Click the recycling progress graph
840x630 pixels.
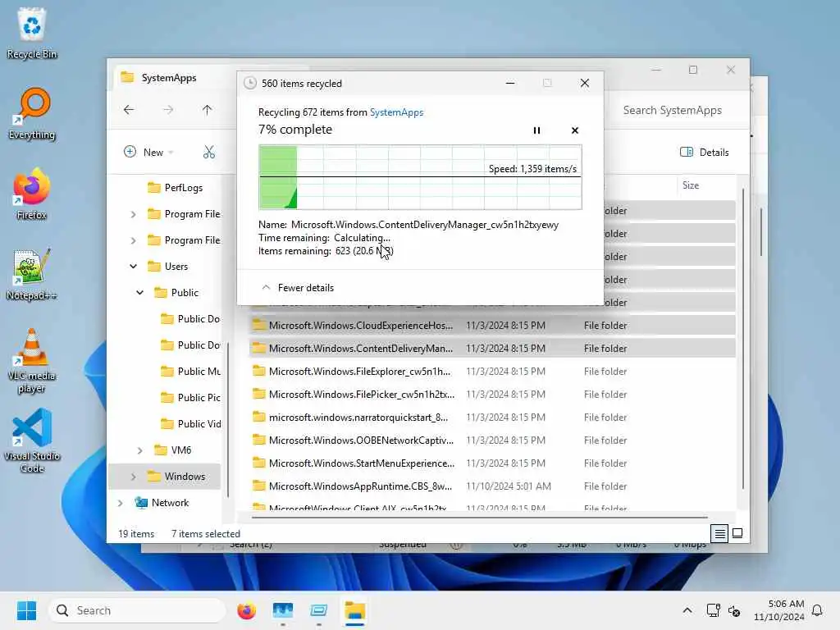tap(420, 177)
